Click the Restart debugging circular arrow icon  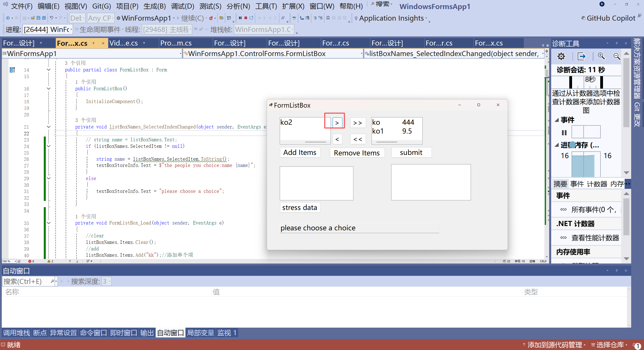pos(251,18)
